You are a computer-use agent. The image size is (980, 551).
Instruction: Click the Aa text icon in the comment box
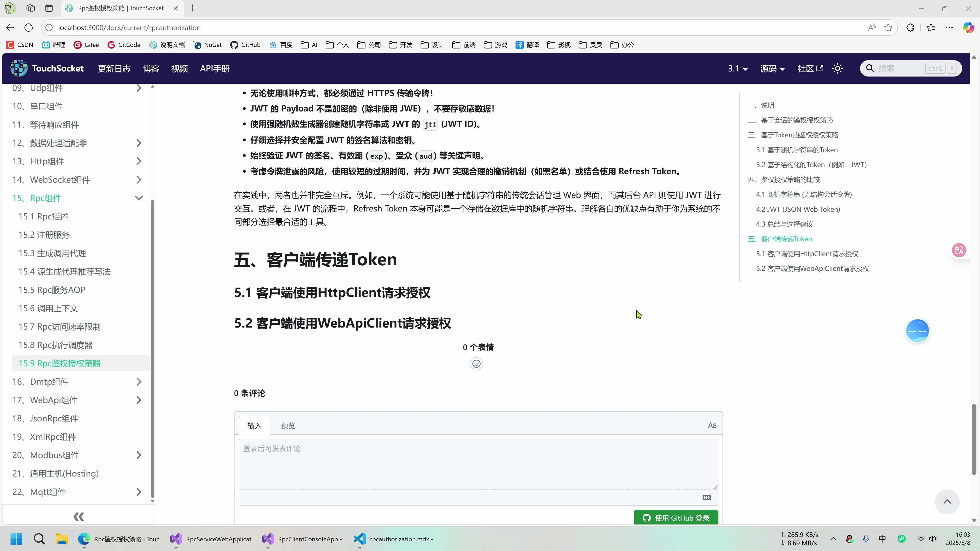[712, 425]
